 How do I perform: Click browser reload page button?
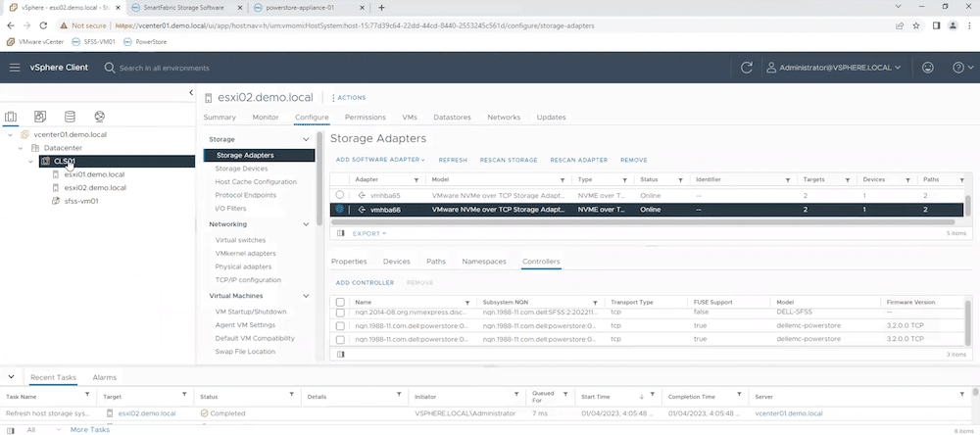43,25
